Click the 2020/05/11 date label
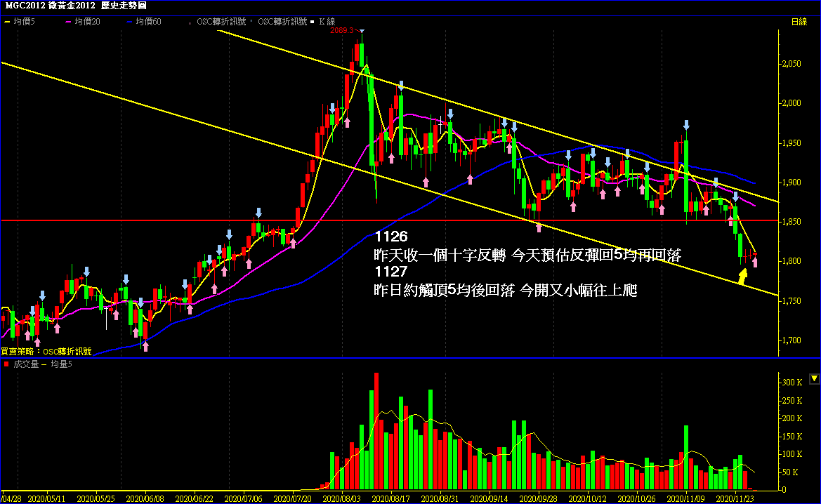821x504 pixels. coord(46,499)
